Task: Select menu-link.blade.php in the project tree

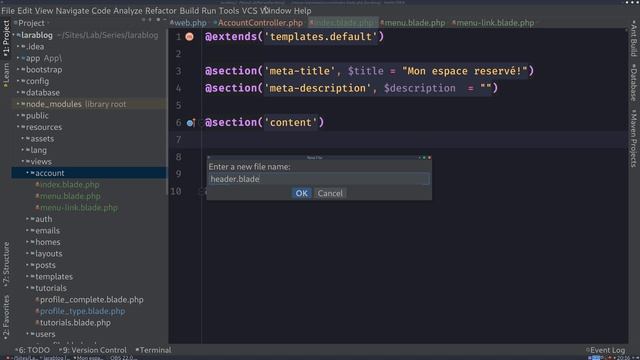Action: pos(78,208)
